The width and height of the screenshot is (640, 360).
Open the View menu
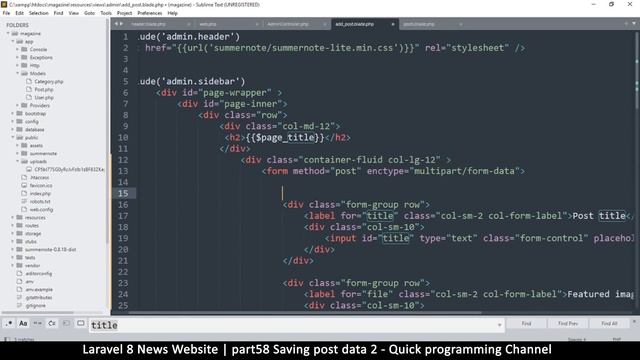[73, 13]
